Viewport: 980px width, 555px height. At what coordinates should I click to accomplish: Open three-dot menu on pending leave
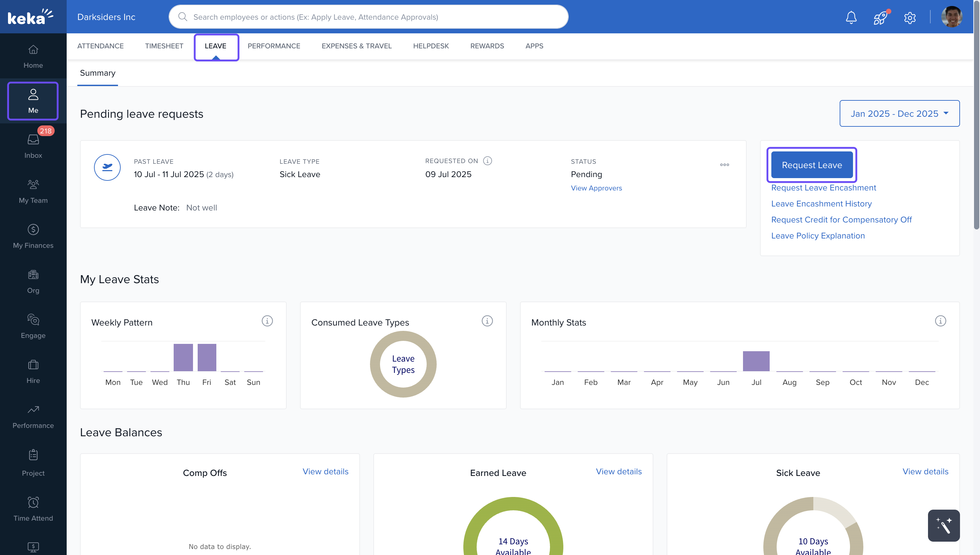click(x=724, y=165)
